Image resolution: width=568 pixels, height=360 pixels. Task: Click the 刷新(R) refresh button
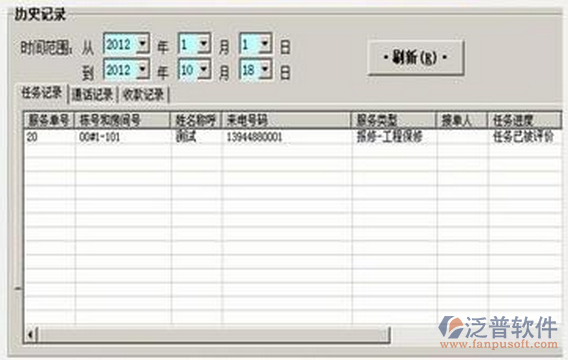[x=415, y=58]
